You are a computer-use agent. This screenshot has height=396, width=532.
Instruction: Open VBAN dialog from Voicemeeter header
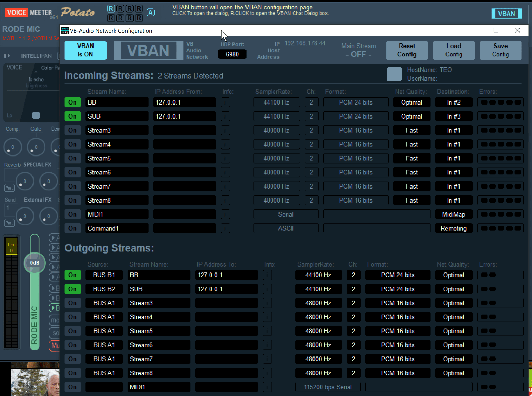pos(507,14)
